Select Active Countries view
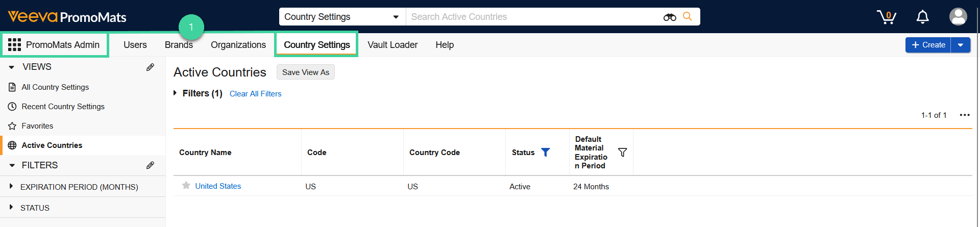Viewport: 980px width, 227px height. pyautogui.click(x=52, y=145)
